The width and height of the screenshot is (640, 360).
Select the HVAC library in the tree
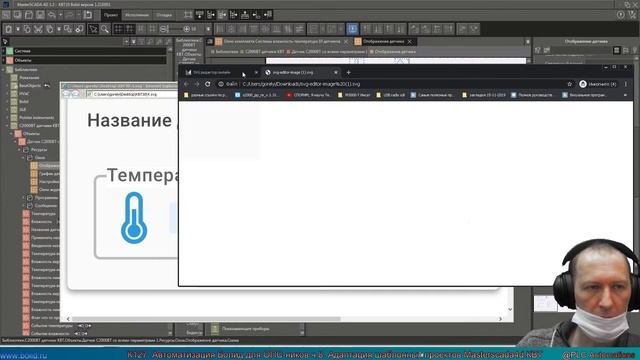coord(24,93)
